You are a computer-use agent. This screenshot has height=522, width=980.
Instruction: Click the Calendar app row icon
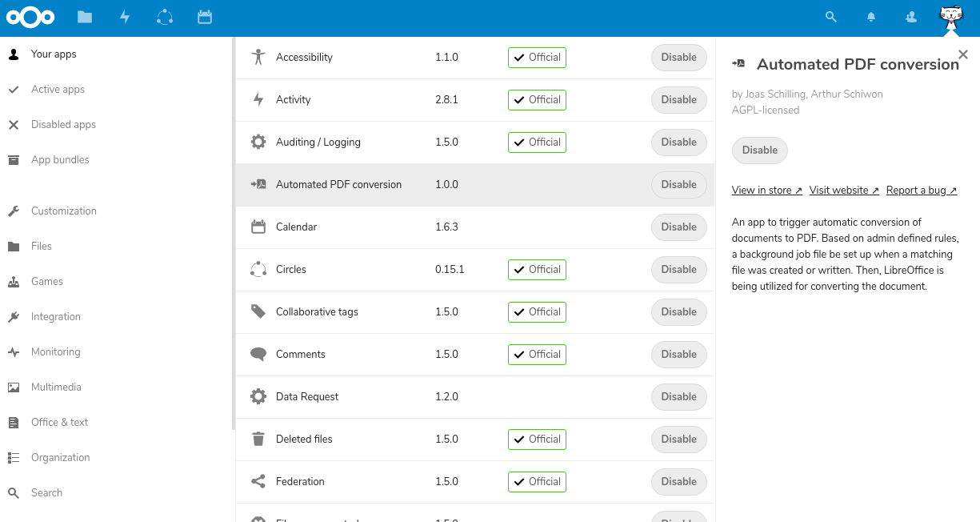coord(258,227)
